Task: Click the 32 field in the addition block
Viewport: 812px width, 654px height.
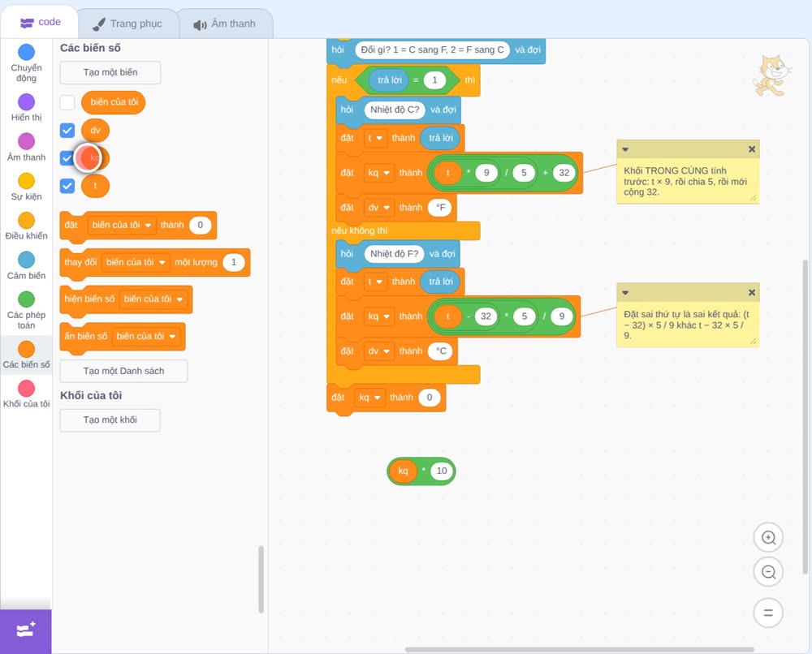Action: (564, 173)
